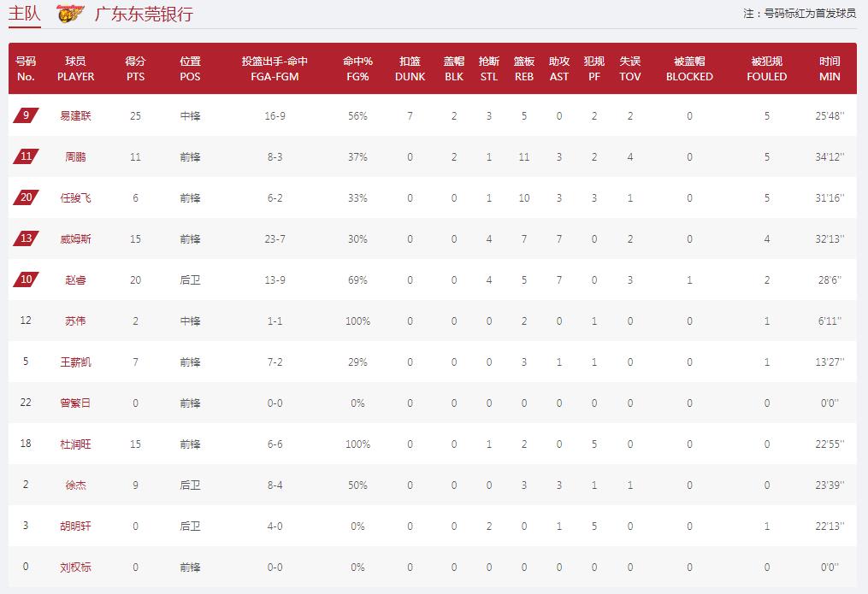This screenshot has height=594, width=868.
Task: Open player 威姆斯 profile link
Action: 75,239
